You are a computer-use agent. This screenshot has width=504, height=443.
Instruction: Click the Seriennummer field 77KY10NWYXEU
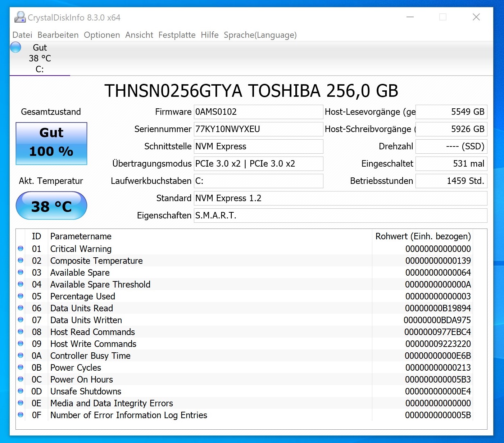pyautogui.click(x=258, y=129)
